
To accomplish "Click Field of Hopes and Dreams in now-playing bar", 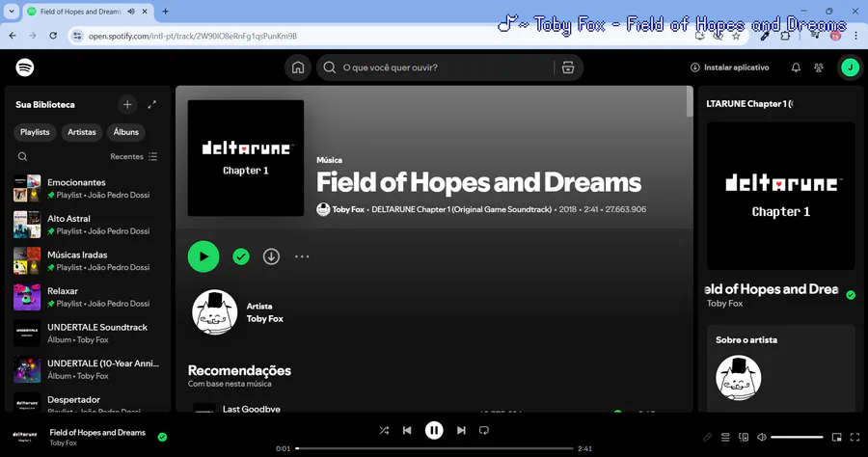I will 97,433.
